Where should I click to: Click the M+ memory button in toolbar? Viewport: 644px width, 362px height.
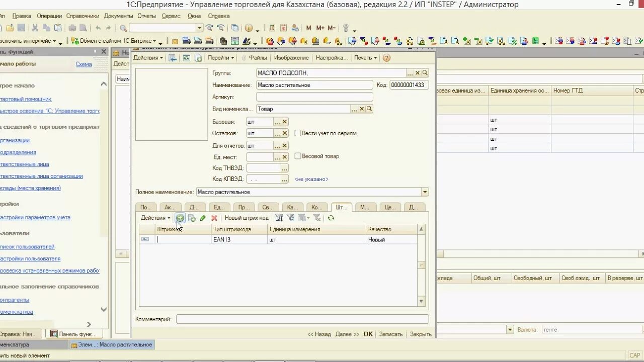tap(320, 28)
